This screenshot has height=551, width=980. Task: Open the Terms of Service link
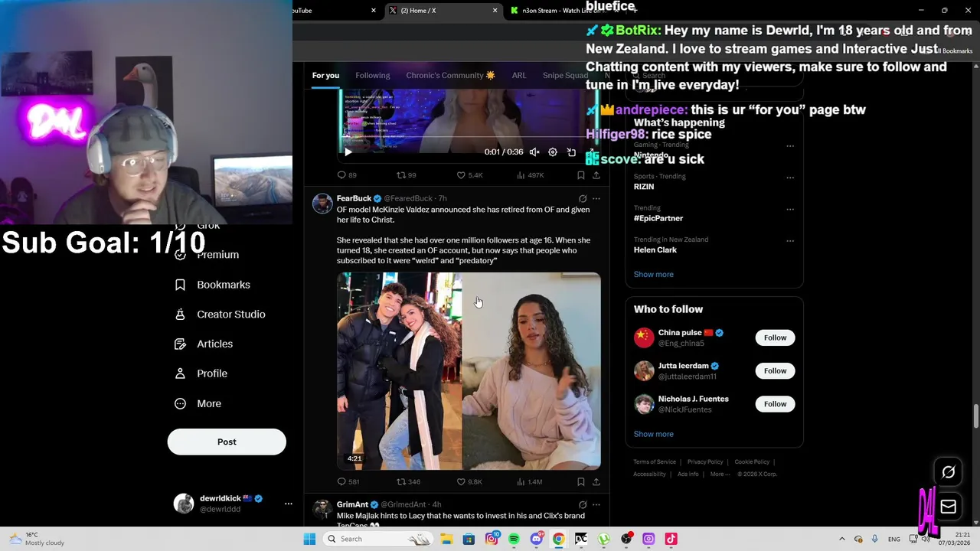click(655, 461)
